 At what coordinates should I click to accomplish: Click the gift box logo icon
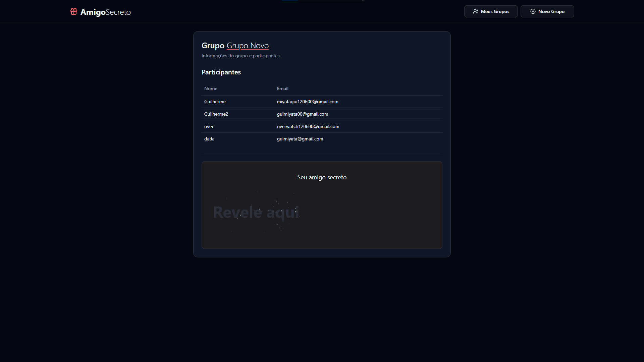point(74,12)
